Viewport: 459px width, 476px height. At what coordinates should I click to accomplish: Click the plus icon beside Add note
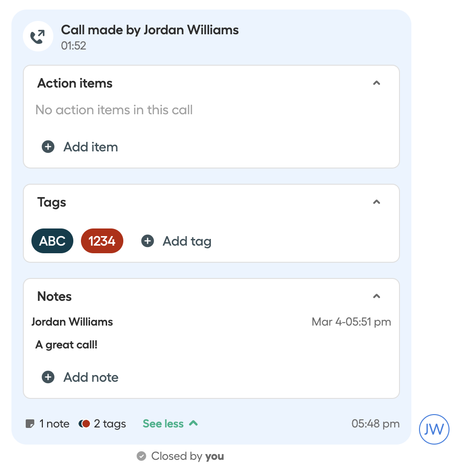pyautogui.click(x=48, y=377)
